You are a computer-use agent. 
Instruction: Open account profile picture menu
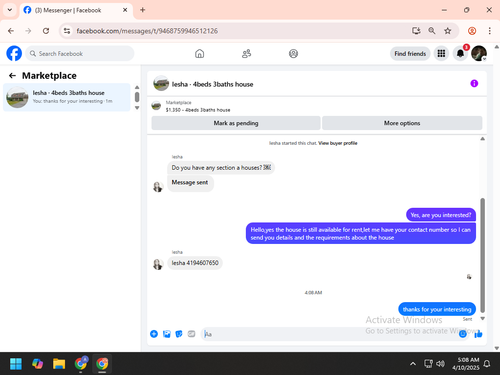click(479, 53)
